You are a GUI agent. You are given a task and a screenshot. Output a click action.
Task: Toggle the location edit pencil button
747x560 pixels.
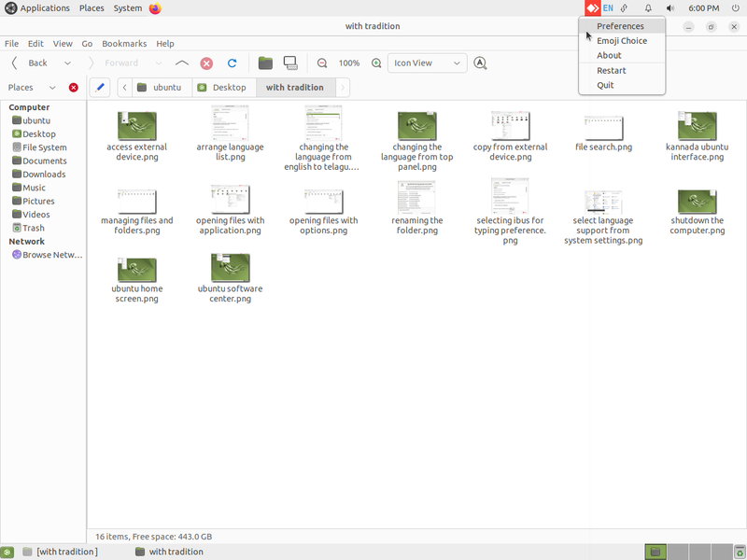pos(100,88)
